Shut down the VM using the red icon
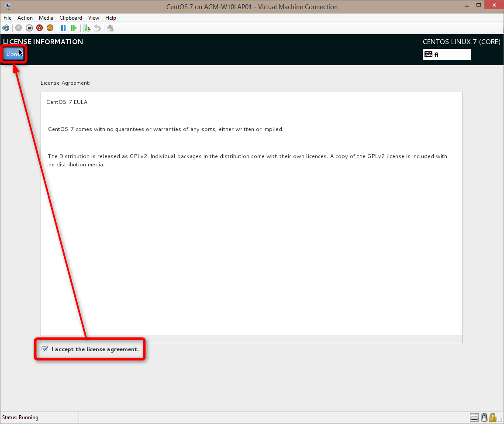 (x=40, y=28)
